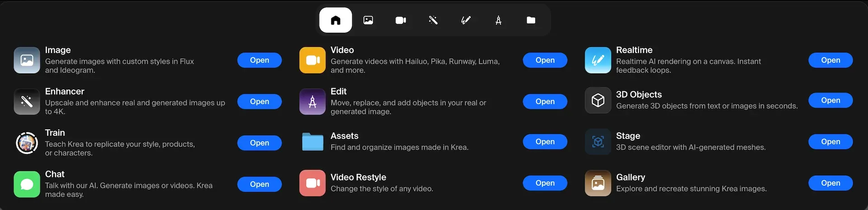Click Open beside 3D Objects
The width and height of the screenshot is (868, 210).
point(830,100)
